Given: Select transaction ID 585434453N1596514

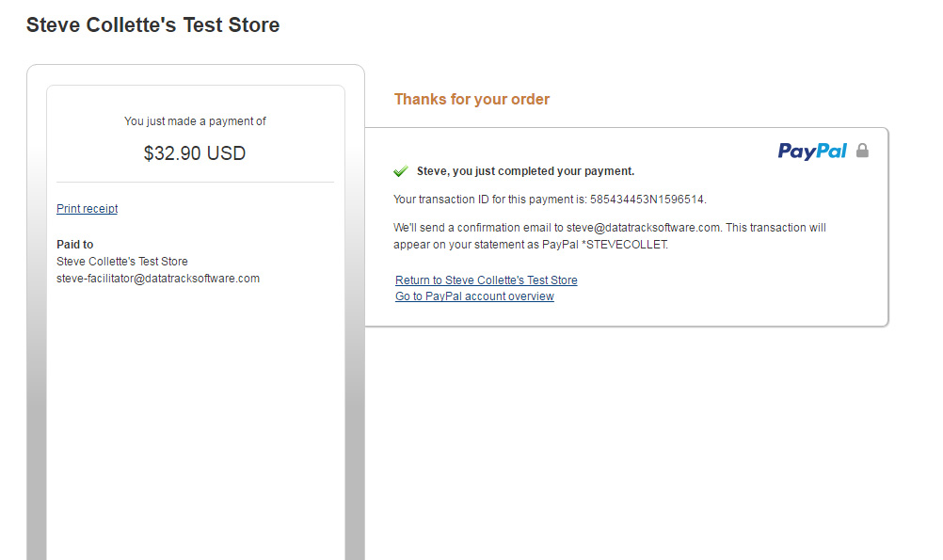Looking at the screenshot, I should [x=647, y=200].
